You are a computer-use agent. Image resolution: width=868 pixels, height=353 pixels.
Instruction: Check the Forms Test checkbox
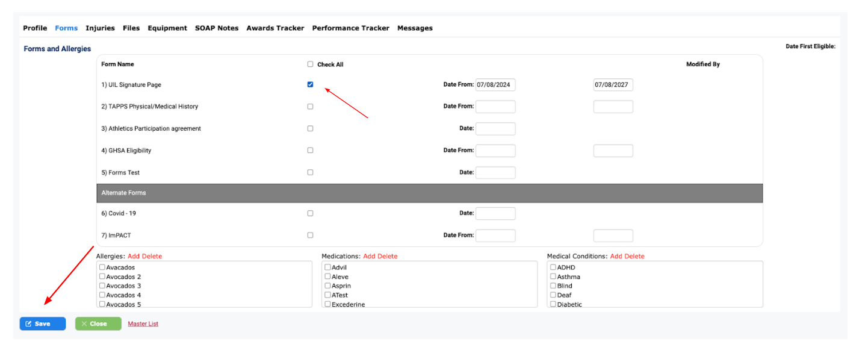[311, 172]
